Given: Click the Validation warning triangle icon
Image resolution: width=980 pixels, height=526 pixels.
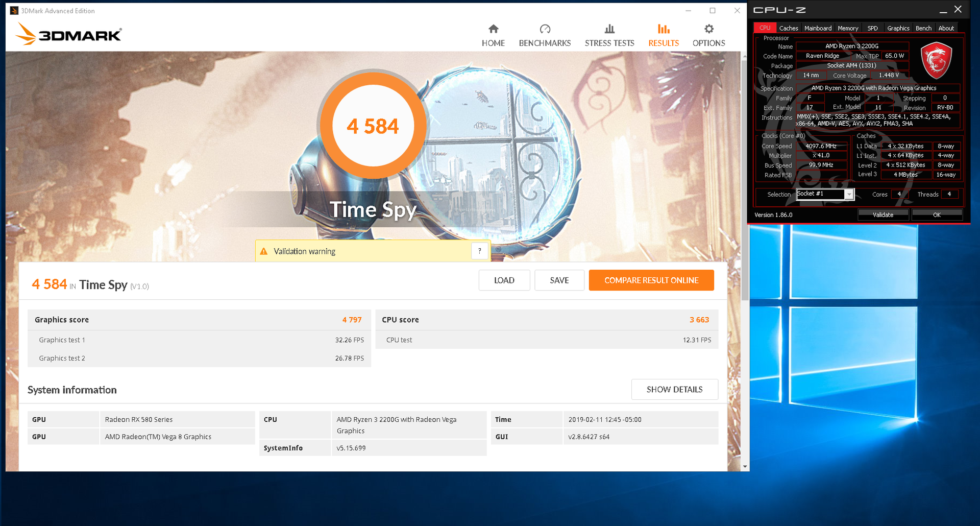Looking at the screenshot, I should (x=264, y=251).
